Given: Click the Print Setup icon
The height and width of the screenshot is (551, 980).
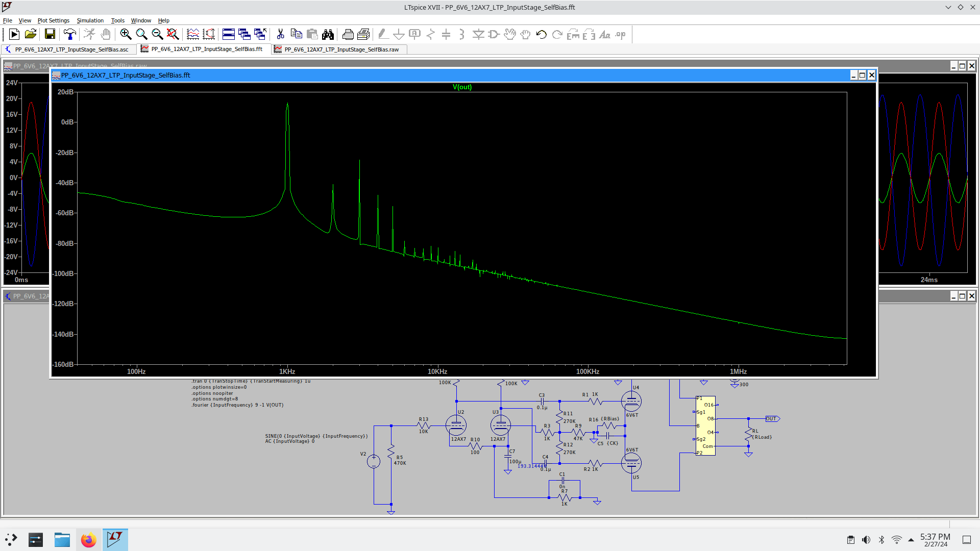Looking at the screenshot, I should pos(363,34).
